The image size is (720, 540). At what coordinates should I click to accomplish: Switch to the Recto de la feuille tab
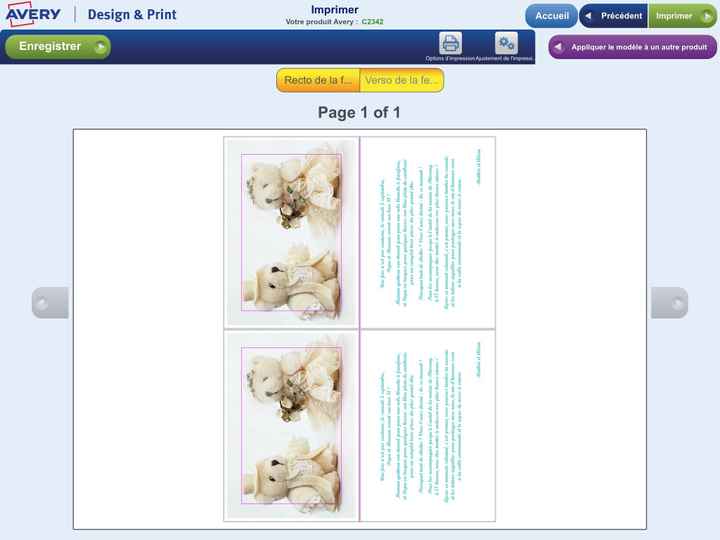318,81
